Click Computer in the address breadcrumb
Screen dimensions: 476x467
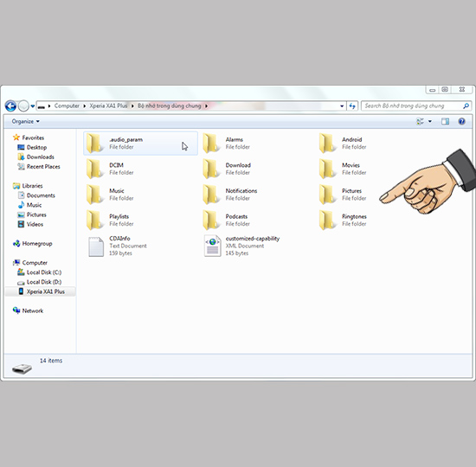pos(67,106)
